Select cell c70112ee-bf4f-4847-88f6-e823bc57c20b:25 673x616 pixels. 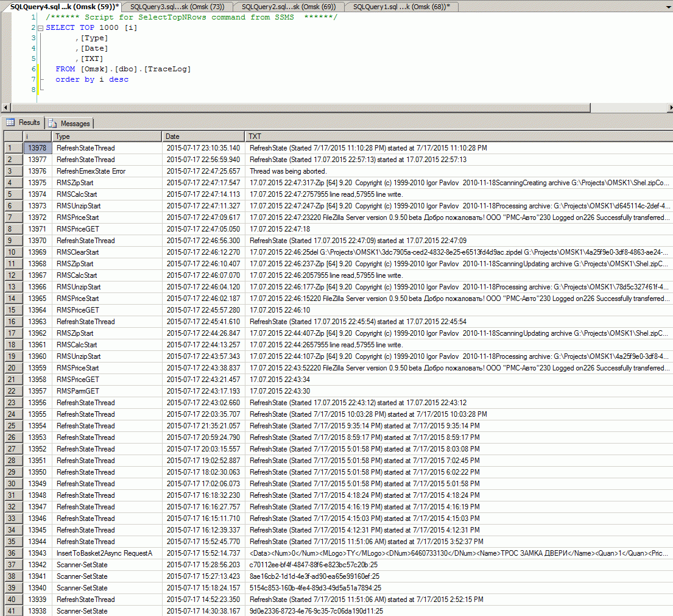[x=459, y=565]
